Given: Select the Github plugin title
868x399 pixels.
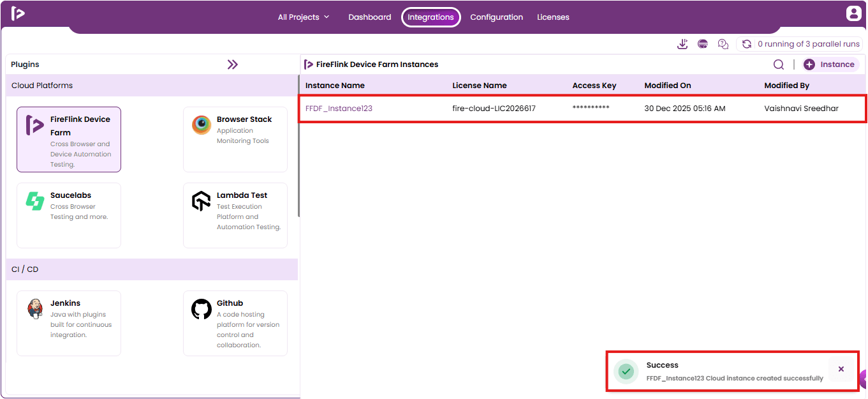Looking at the screenshot, I should 230,303.
